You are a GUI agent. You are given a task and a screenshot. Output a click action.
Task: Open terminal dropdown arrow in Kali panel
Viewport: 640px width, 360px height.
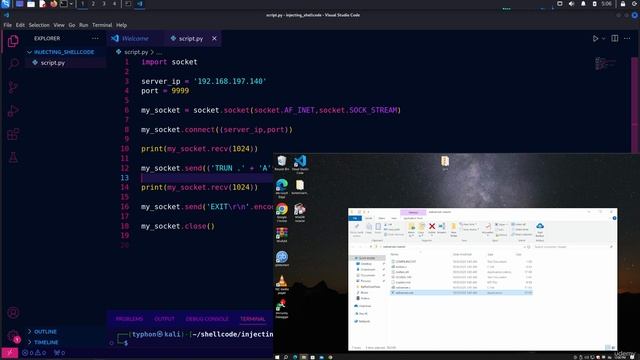[x=71, y=4]
